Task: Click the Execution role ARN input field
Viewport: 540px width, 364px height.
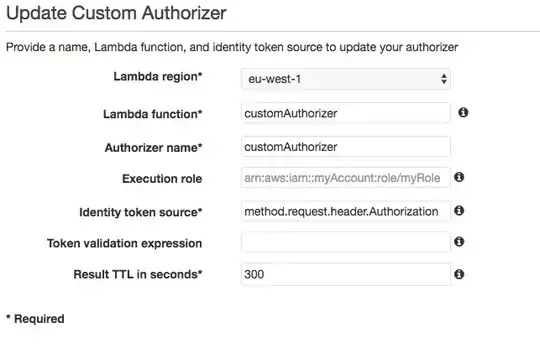Action: [x=345, y=178]
